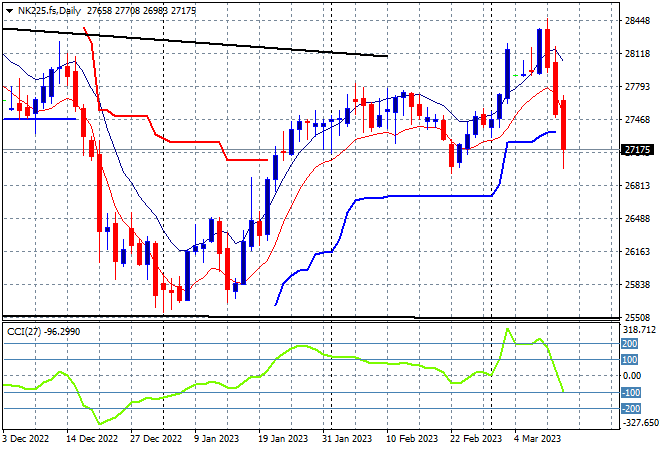Click the black descending trendline
Image resolution: width=660 pixels, height=450 pixels.
pos(195,42)
